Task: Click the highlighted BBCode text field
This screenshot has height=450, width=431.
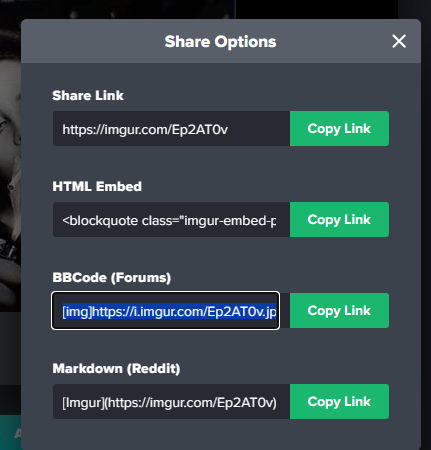Action: pyautogui.click(x=165, y=310)
